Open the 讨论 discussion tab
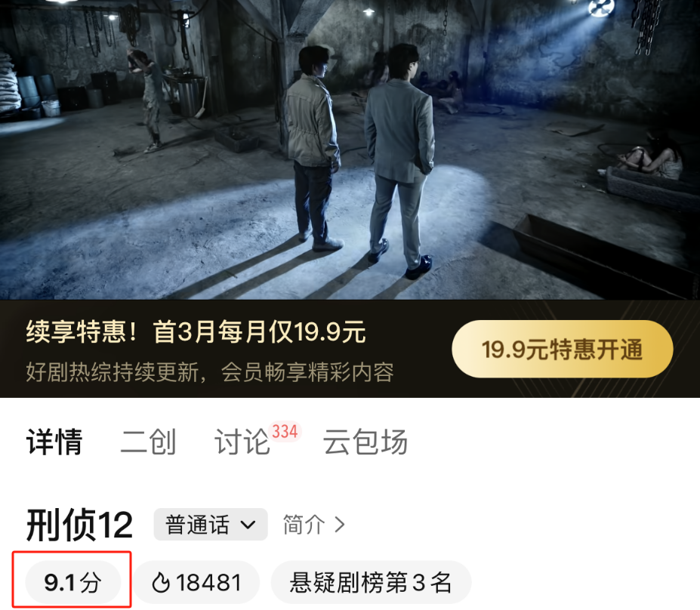The height and width of the screenshot is (610, 700). pos(242,442)
